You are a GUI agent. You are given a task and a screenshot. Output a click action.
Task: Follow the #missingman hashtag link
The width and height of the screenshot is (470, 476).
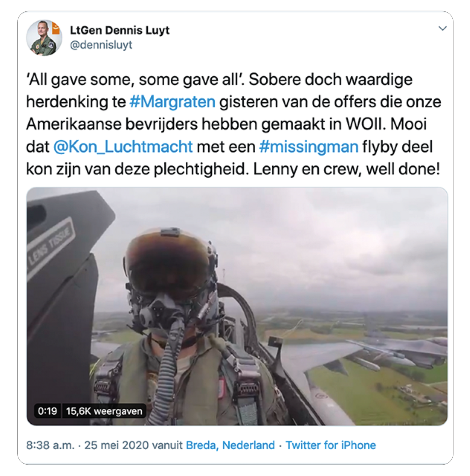(x=309, y=146)
